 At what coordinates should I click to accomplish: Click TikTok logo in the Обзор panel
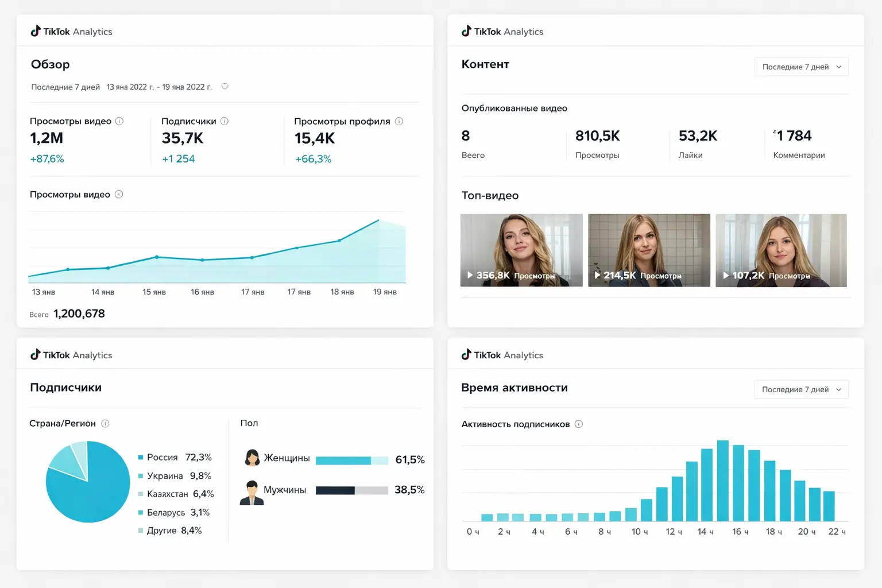point(36,31)
